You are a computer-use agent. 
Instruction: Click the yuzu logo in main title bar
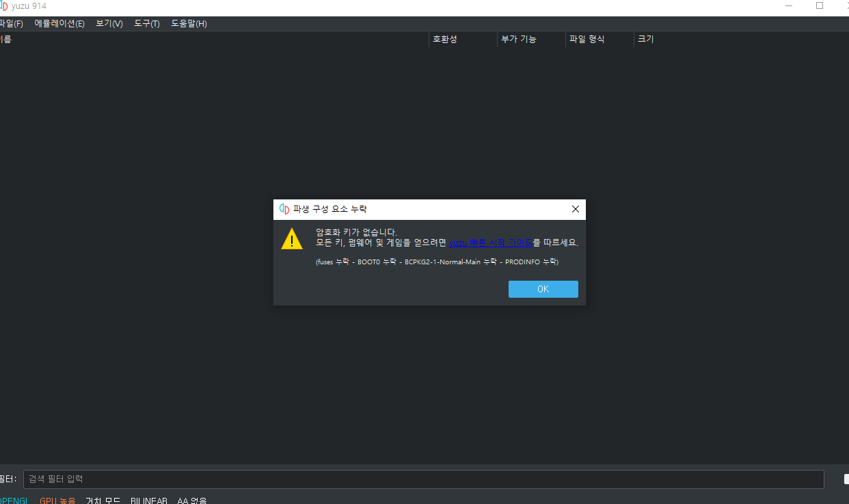coord(4,5)
